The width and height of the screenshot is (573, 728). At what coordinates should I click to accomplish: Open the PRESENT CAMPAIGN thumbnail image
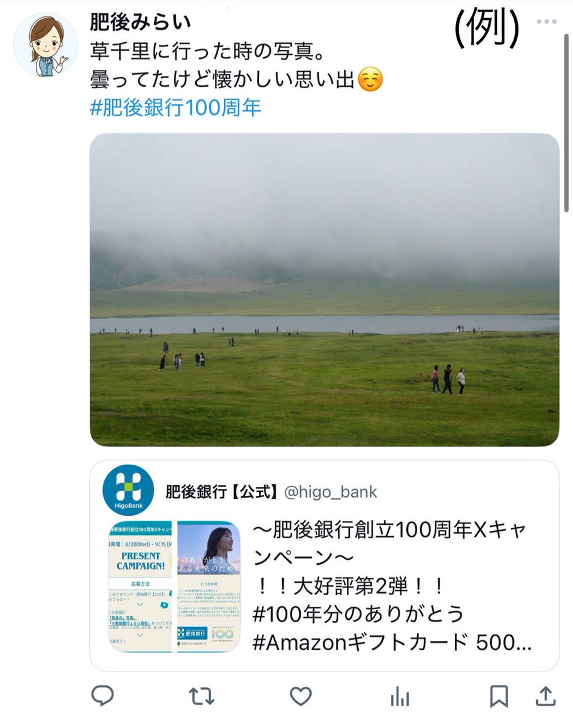(141, 586)
